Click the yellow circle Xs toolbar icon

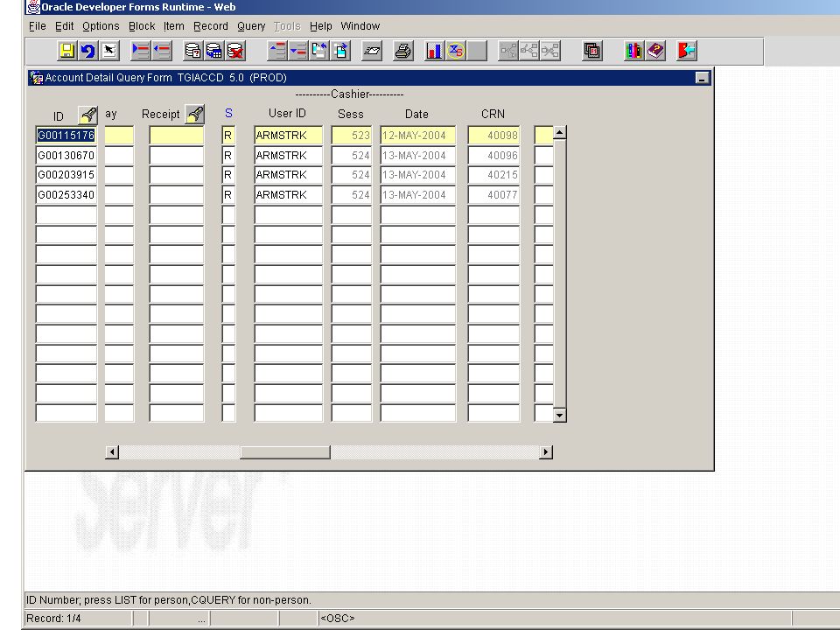pyautogui.click(x=456, y=51)
